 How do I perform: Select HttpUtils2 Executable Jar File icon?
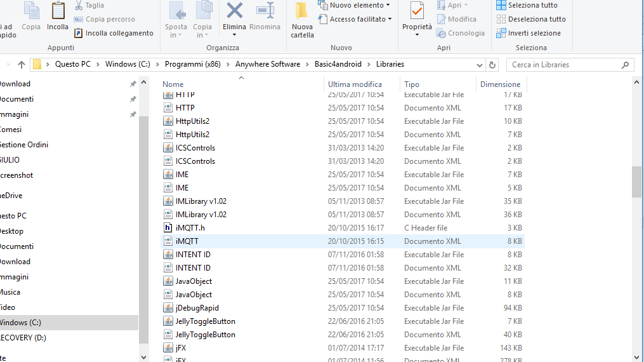tap(168, 121)
